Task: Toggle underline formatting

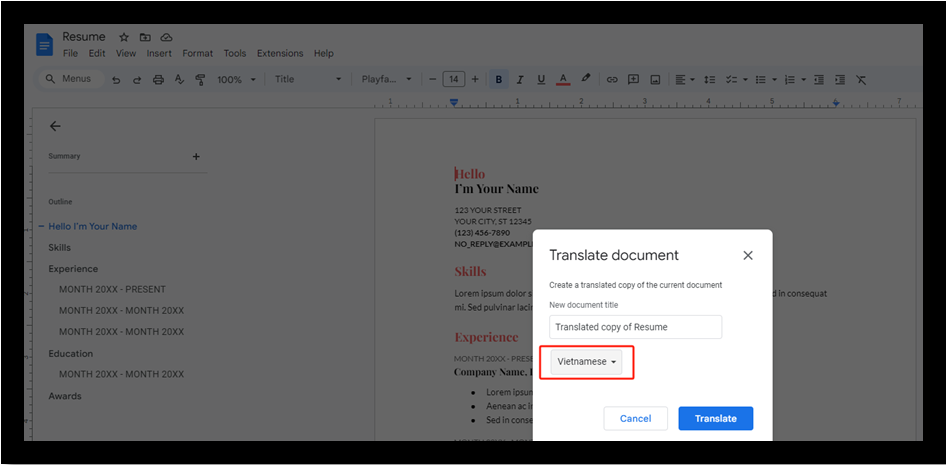Action: [541, 80]
